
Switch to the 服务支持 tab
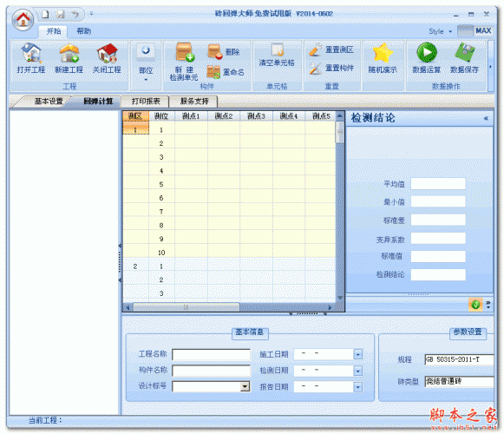click(x=193, y=101)
